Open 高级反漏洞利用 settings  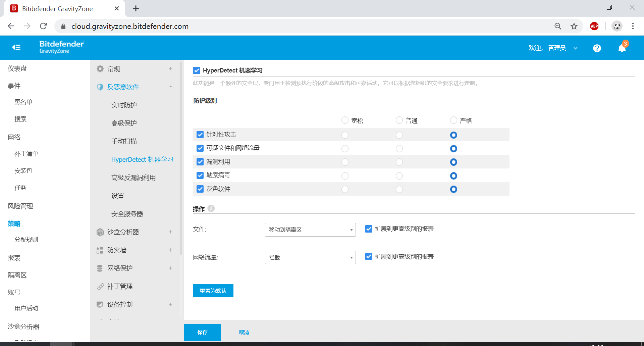click(x=133, y=178)
